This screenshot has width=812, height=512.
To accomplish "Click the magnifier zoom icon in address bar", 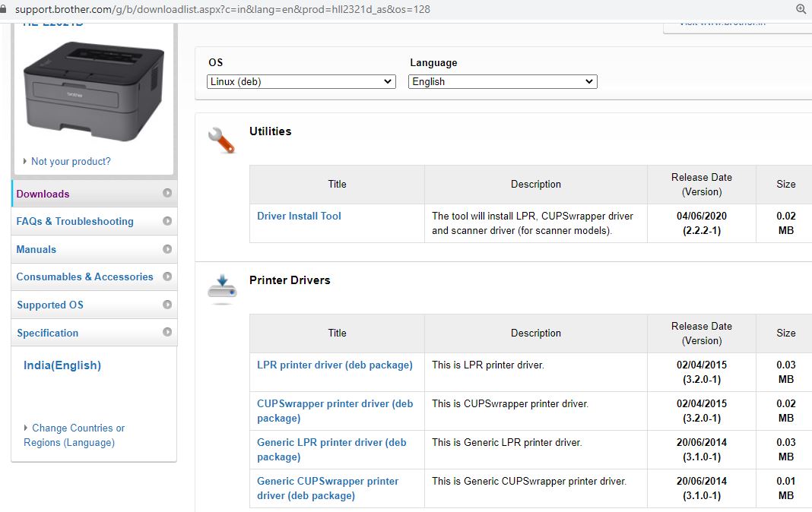I will click(801, 10).
